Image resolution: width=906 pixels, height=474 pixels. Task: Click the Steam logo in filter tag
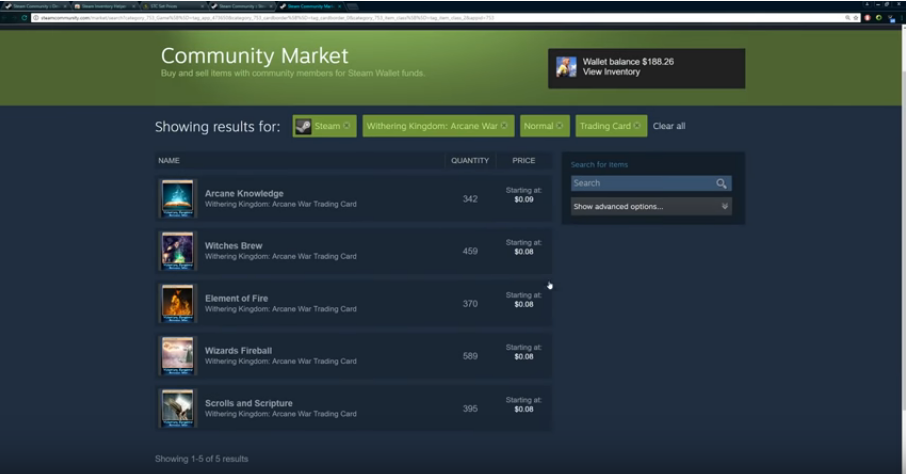point(303,126)
